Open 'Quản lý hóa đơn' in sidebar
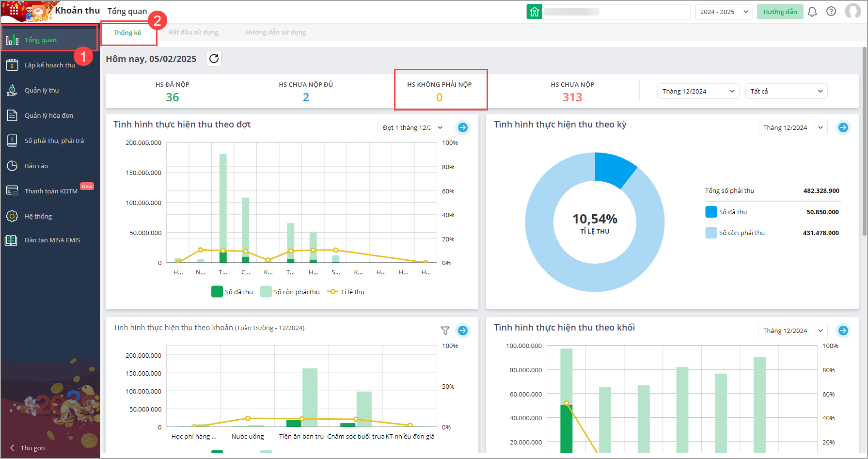 (x=49, y=115)
